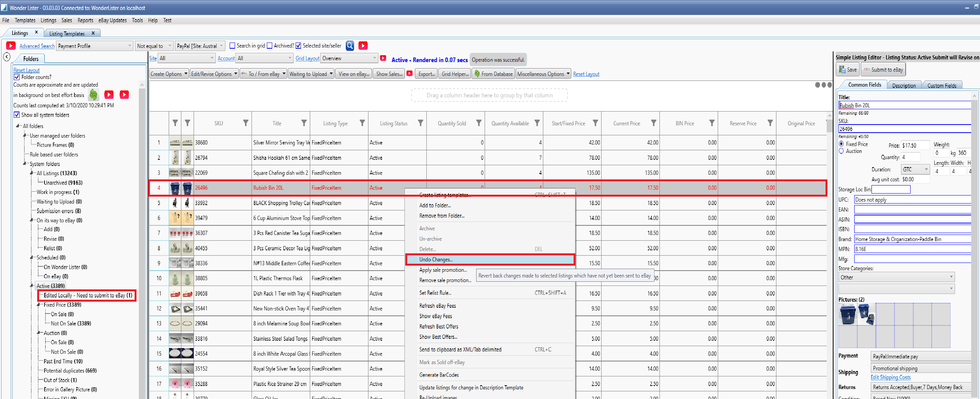Image resolution: width=980 pixels, height=399 pixels.
Task: Click the green refresh folder counts icon
Action: 93,94
